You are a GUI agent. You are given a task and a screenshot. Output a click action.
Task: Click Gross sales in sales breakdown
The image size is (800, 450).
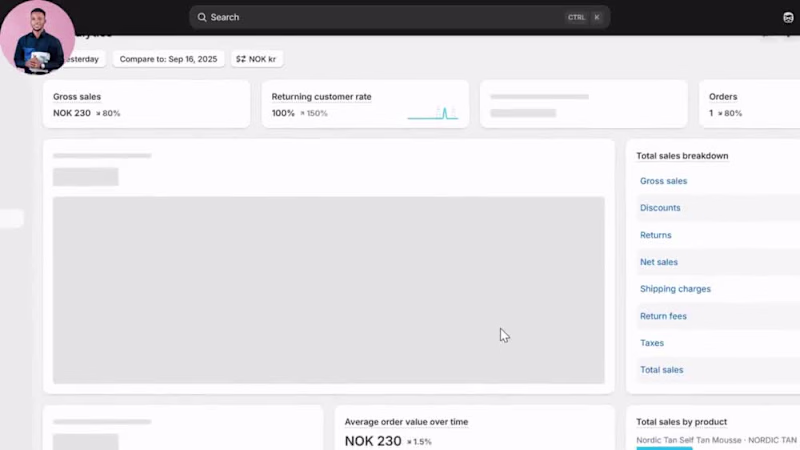[663, 181]
